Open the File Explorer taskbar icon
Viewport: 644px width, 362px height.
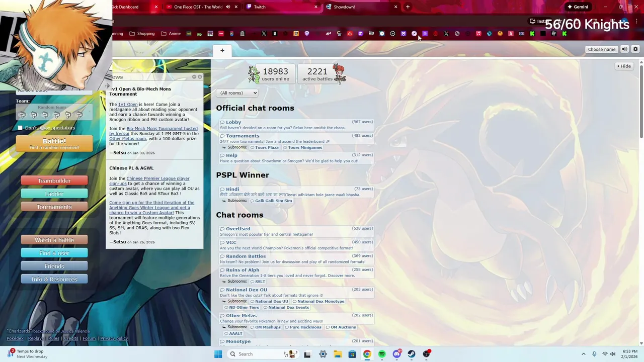pos(338,354)
